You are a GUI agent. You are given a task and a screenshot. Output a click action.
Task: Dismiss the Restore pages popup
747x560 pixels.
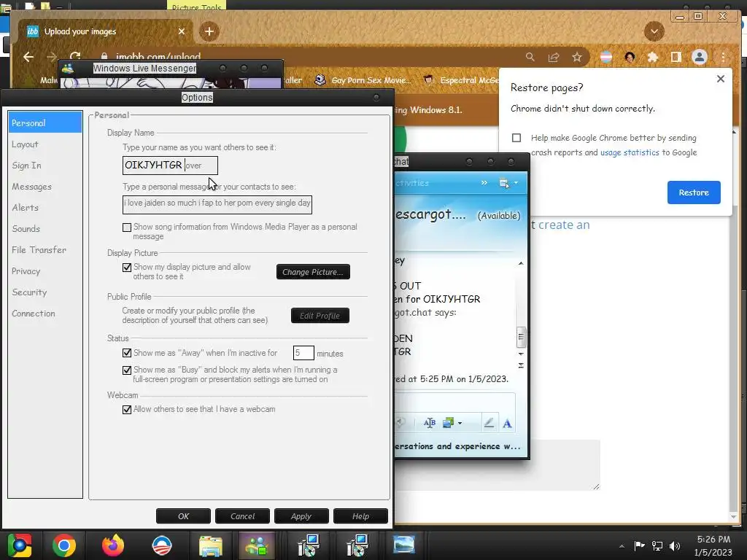[x=720, y=79]
